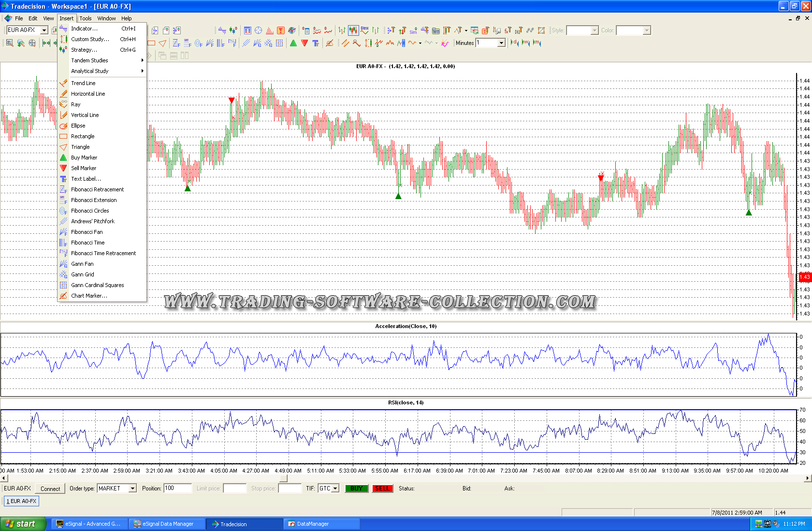Click the green Buy Marker toolbar icon

(x=293, y=43)
